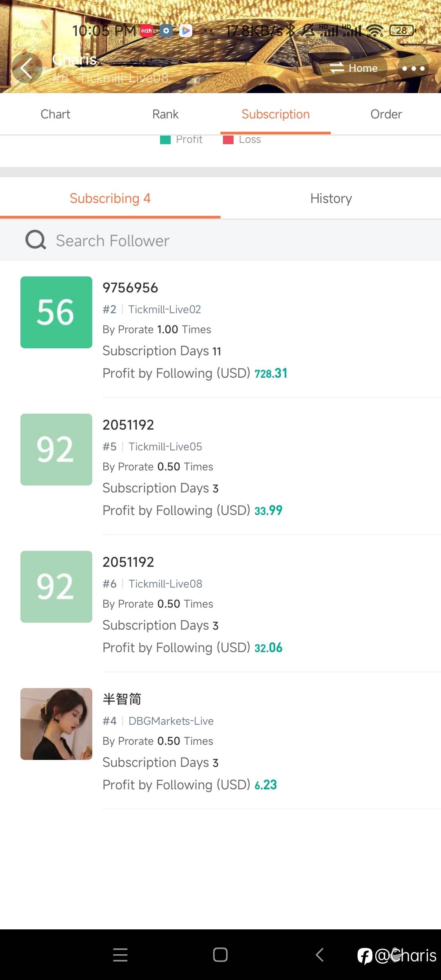This screenshot has width=441, height=980.
Task: Tap Android back navigation arrow
Action: [320, 955]
